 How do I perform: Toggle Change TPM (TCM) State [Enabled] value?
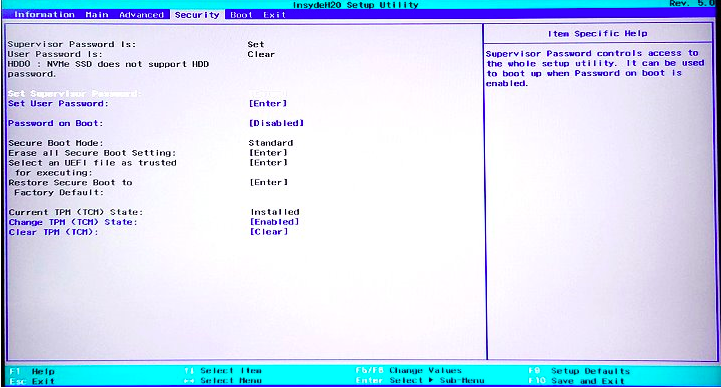click(x=275, y=222)
